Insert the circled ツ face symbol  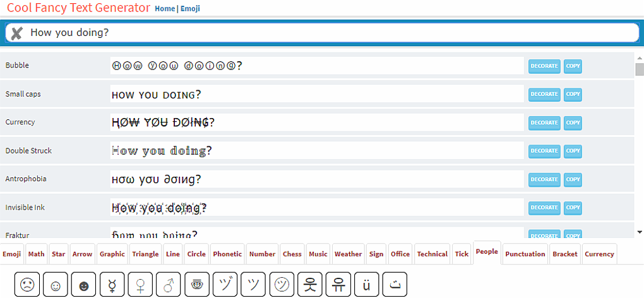point(282,285)
